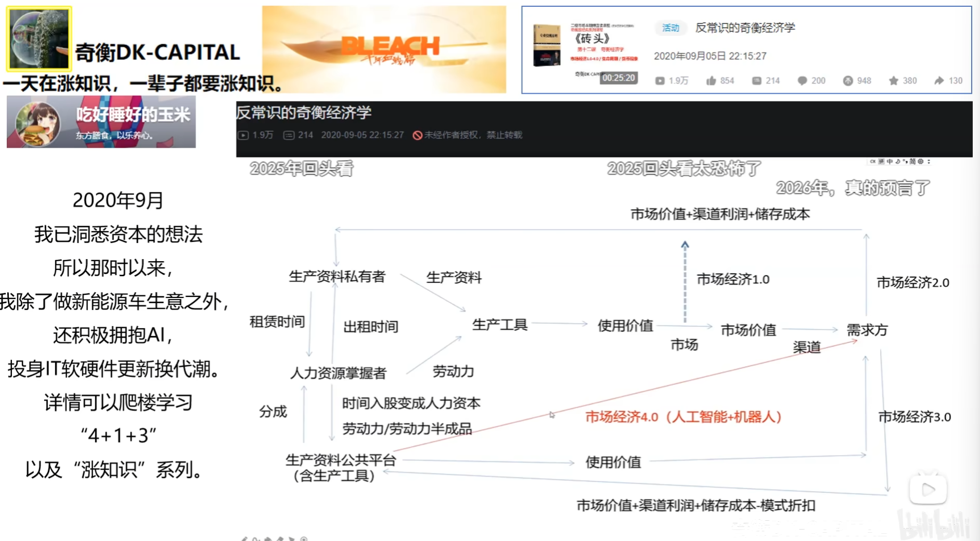Open the 奇衡DK-CAPITAL channel avatar

tap(39, 38)
